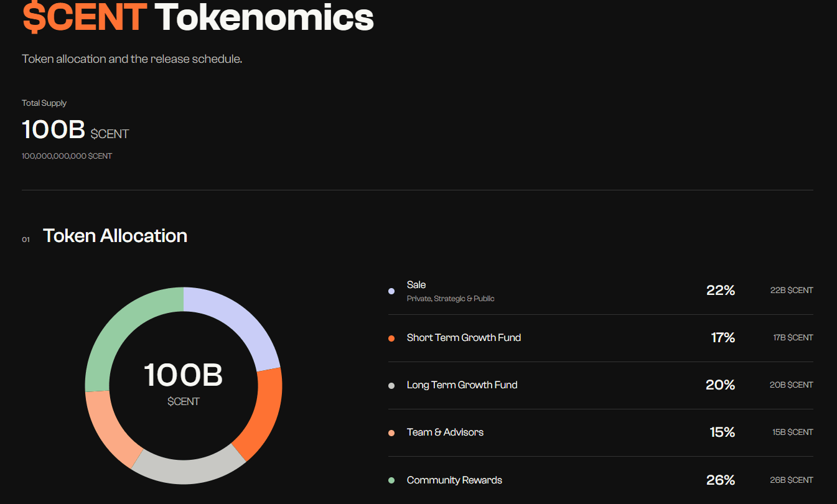The height and width of the screenshot is (504, 837).
Task: Click the "Total Supply" label
Action: tap(44, 103)
